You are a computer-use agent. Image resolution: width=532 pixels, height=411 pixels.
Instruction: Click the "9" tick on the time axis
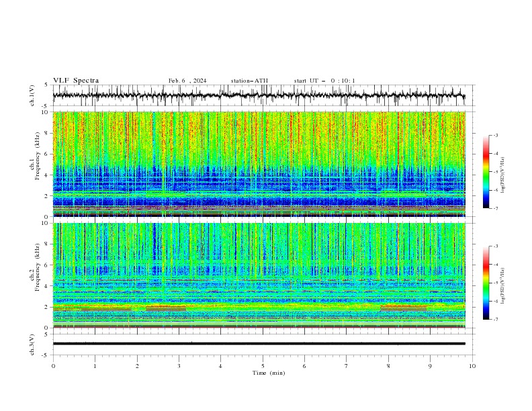pyautogui.click(x=430, y=366)
